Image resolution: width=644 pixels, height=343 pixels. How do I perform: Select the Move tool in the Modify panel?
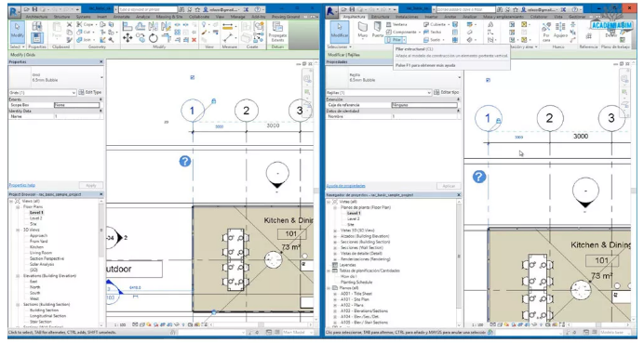[127, 38]
